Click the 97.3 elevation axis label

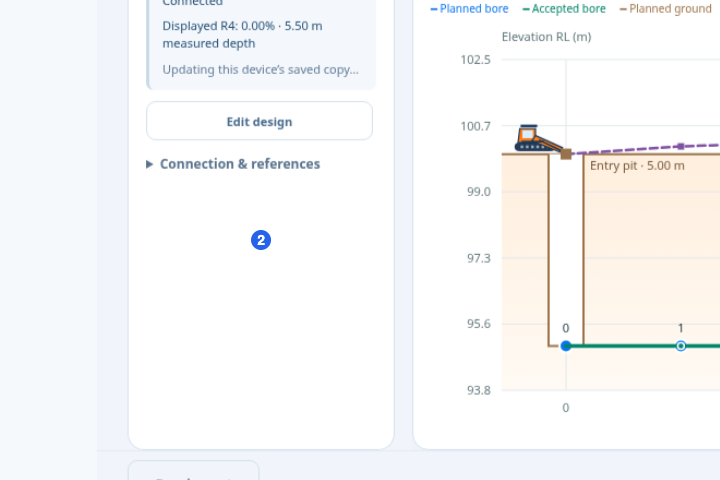(478, 258)
